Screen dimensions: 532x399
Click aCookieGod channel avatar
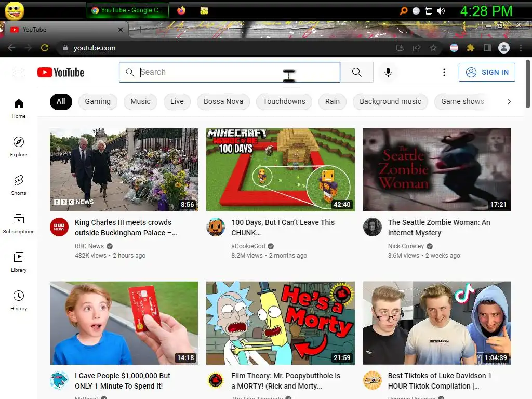(x=216, y=227)
